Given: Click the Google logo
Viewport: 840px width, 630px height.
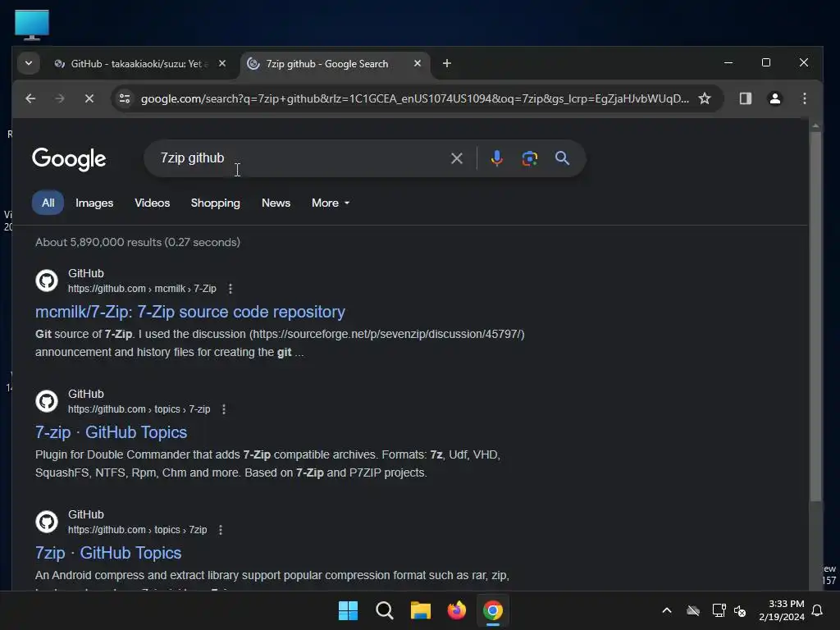Looking at the screenshot, I should pyautogui.click(x=69, y=159).
